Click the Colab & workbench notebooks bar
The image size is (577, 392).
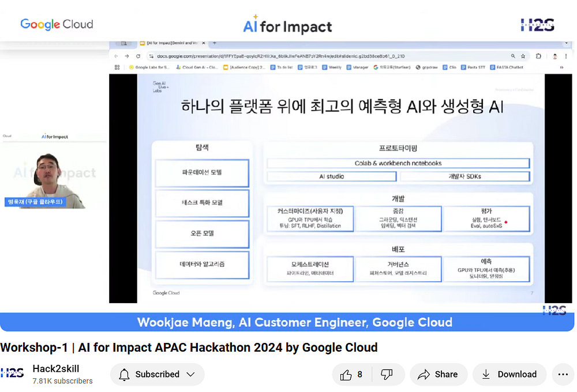click(398, 163)
